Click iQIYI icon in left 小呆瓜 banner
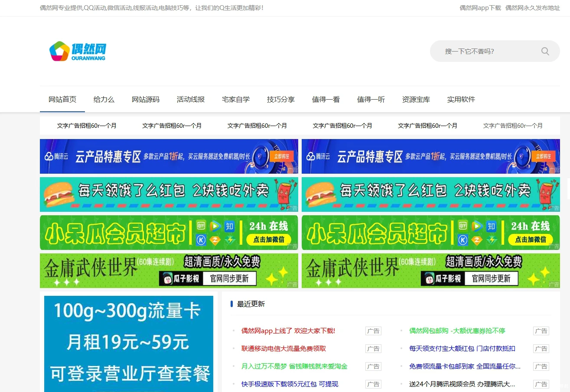 pyautogui.click(x=201, y=226)
